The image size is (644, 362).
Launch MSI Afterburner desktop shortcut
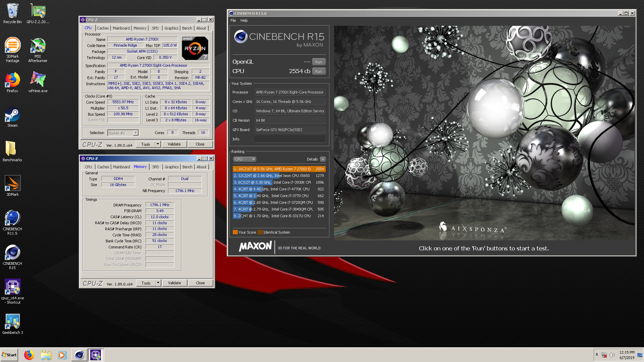38,50
